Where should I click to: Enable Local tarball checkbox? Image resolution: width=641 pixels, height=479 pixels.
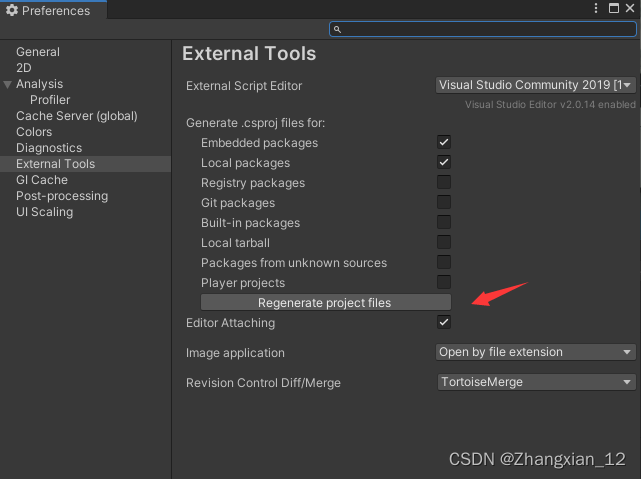point(444,242)
